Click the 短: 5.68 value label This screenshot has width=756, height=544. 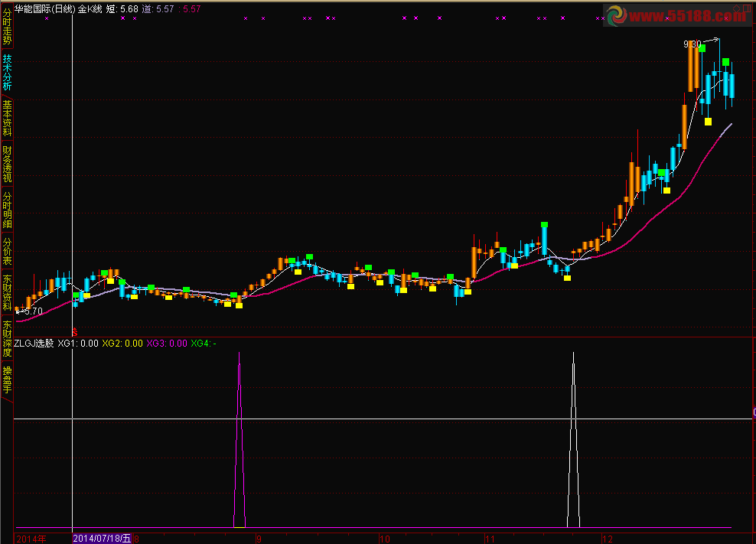click(x=122, y=8)
